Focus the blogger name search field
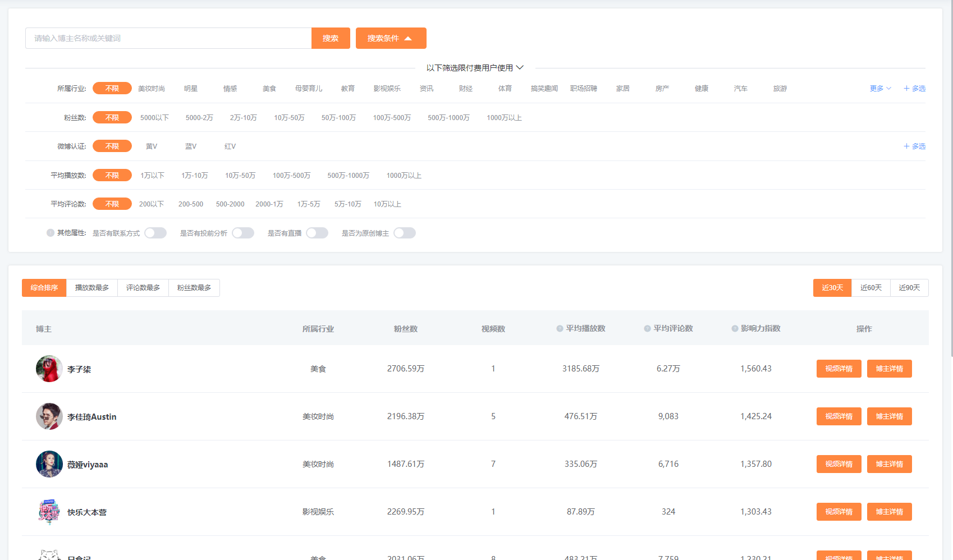Viewport: 953px width, 560px height. tap(168, 38)
